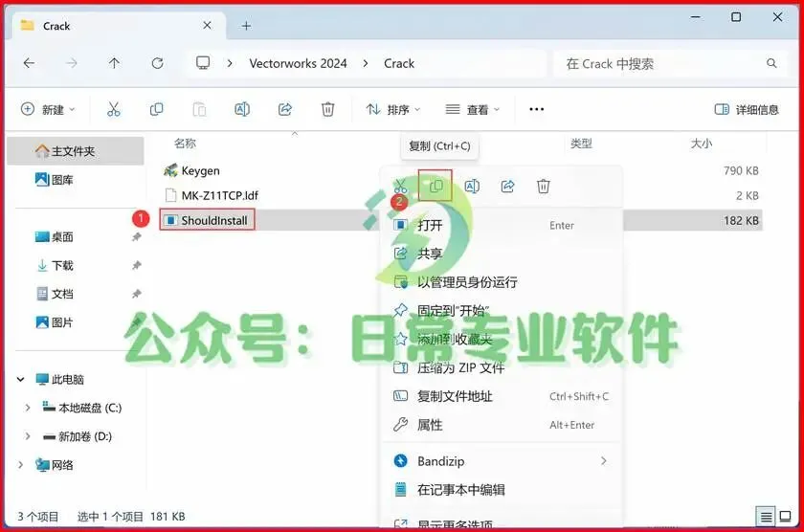The image size is (804, 532).
Task: Choose 复制文件地址 in context menu
Action: pos(501,396)
